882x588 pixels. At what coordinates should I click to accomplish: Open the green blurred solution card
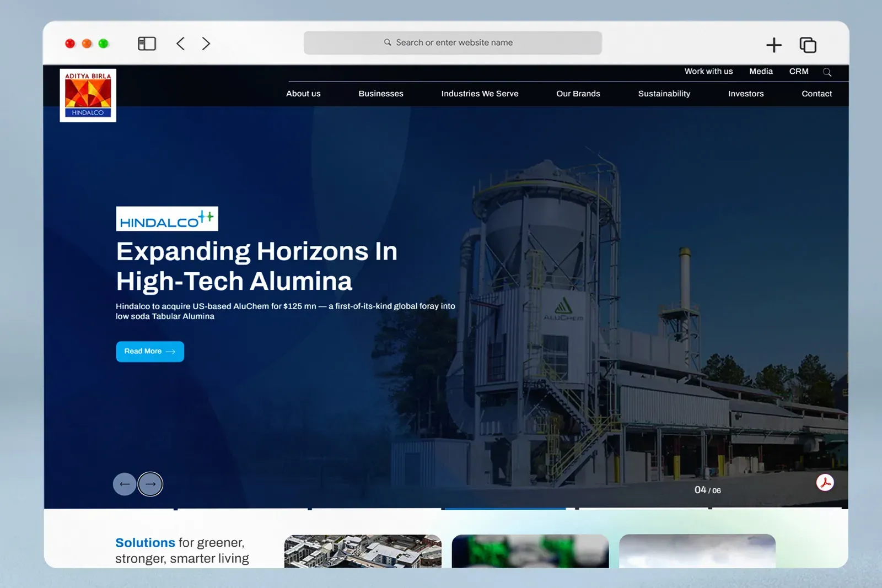click(530, 551)
